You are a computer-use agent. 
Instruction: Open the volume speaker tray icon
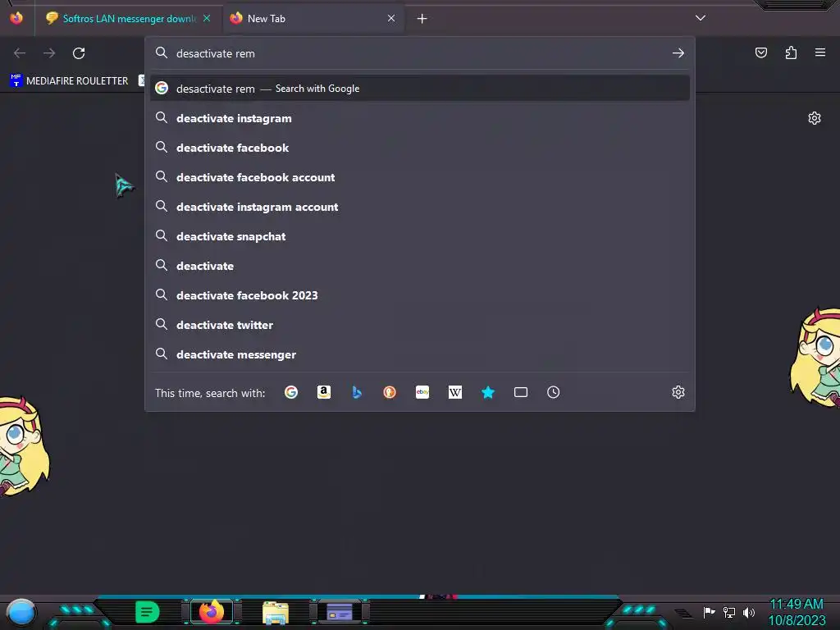[x=749, y=612]
